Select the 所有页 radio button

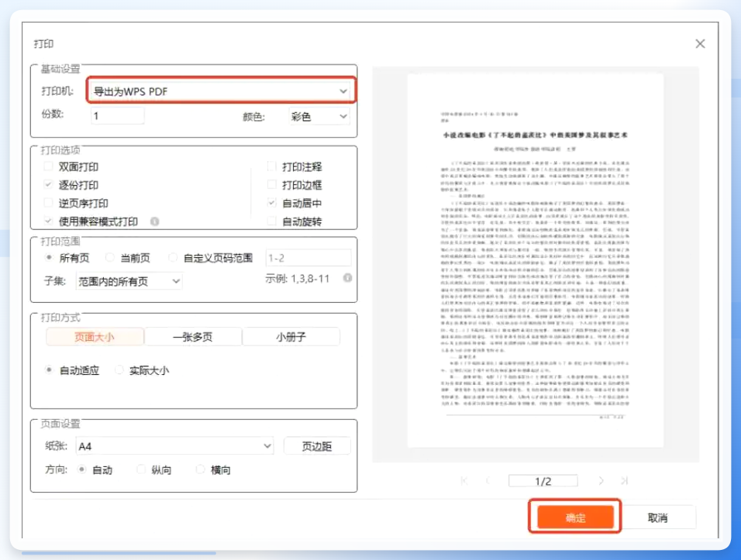click(x=49, y=257)
